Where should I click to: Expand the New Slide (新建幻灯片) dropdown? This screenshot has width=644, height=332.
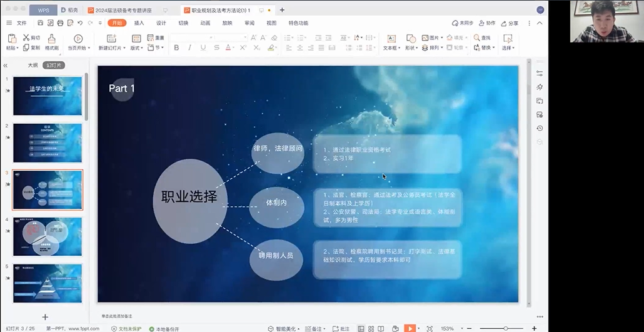click(x=124, y=48)
